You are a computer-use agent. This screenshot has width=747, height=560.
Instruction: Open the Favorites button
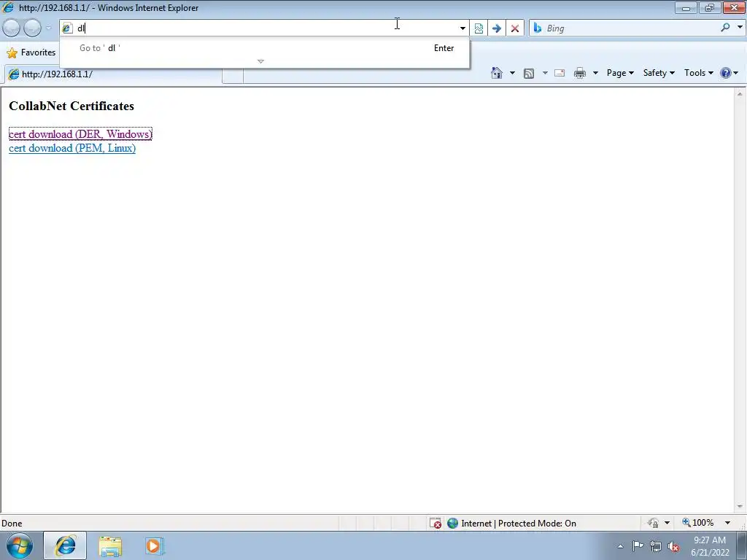pos(31,52)
